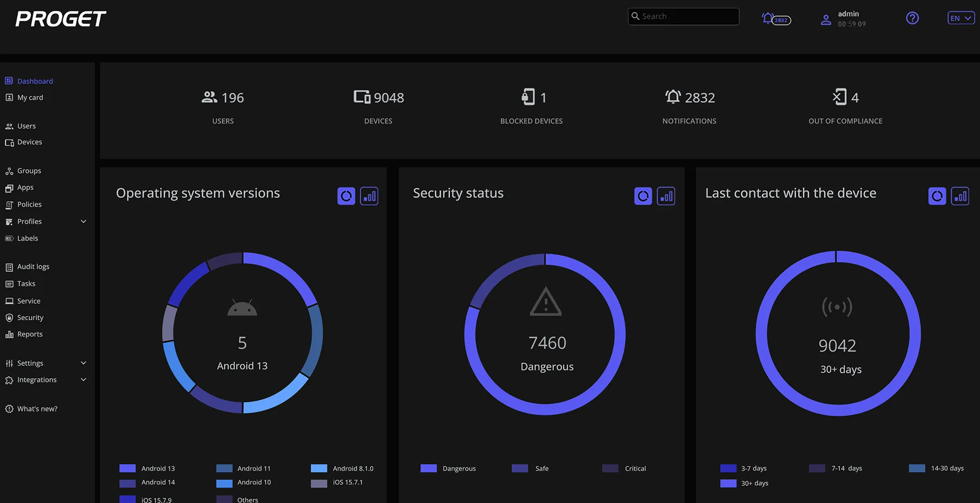Open the admin user profile icon
The height and width of the screenshot is (503, 980).
[826, 20]
